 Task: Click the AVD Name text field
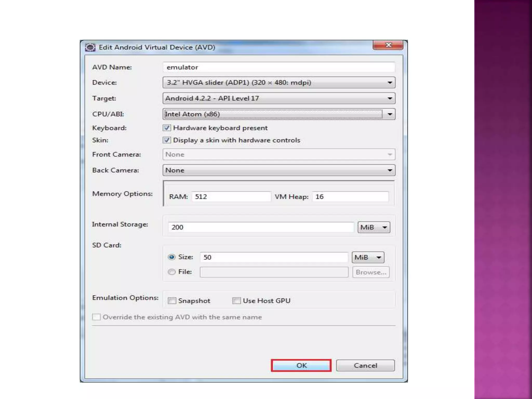[279, 67]
